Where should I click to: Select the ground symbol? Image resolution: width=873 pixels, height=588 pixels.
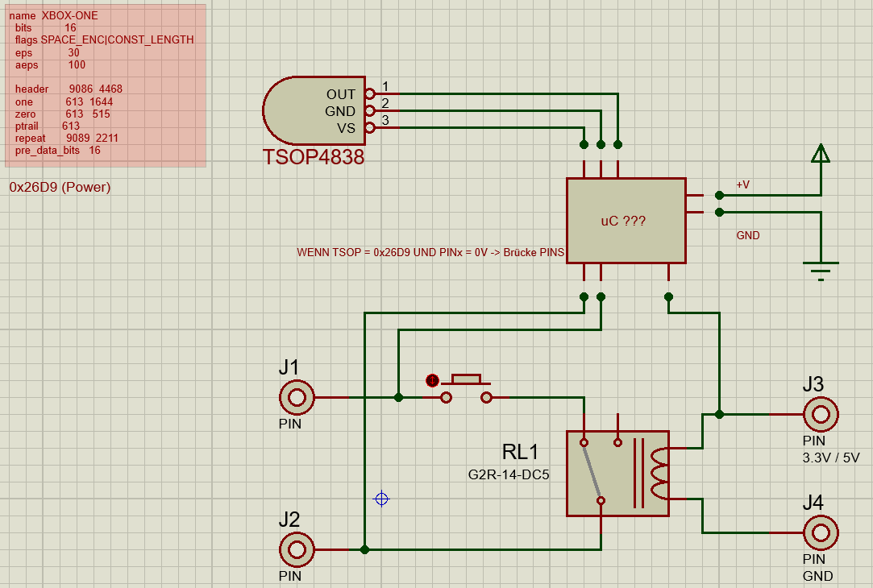tap(821, 271)
